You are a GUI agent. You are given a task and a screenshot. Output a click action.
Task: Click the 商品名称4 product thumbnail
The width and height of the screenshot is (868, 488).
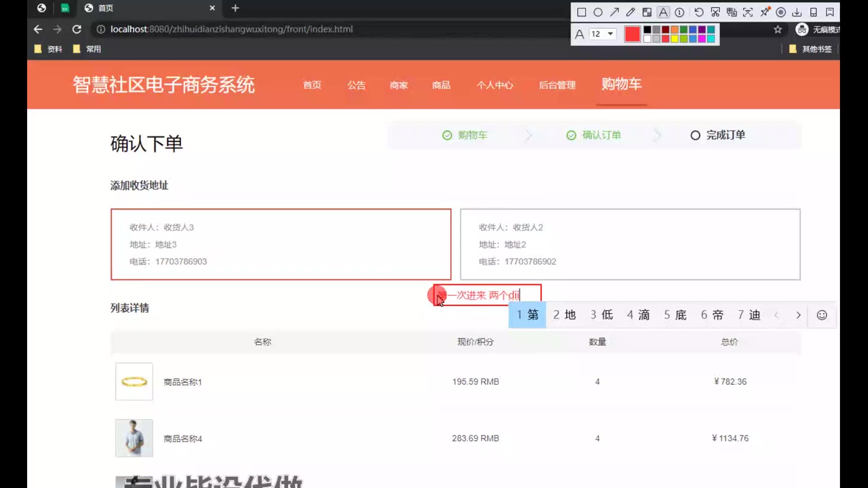(x=134, y=438)
